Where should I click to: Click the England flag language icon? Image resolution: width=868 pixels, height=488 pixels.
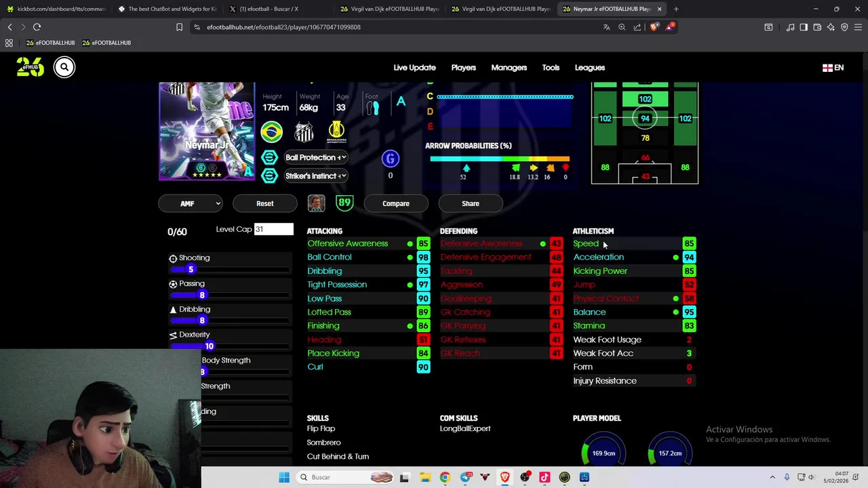[x=827, y=68]
